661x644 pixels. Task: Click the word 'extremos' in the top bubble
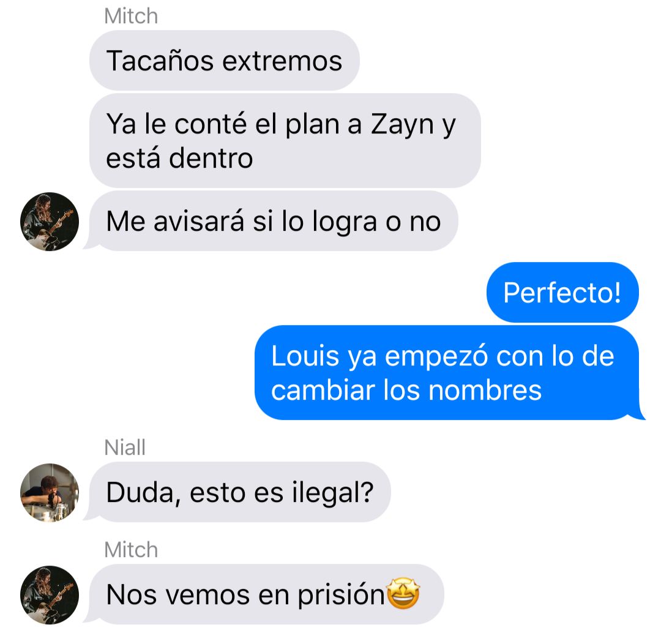(x=282, y=61)
